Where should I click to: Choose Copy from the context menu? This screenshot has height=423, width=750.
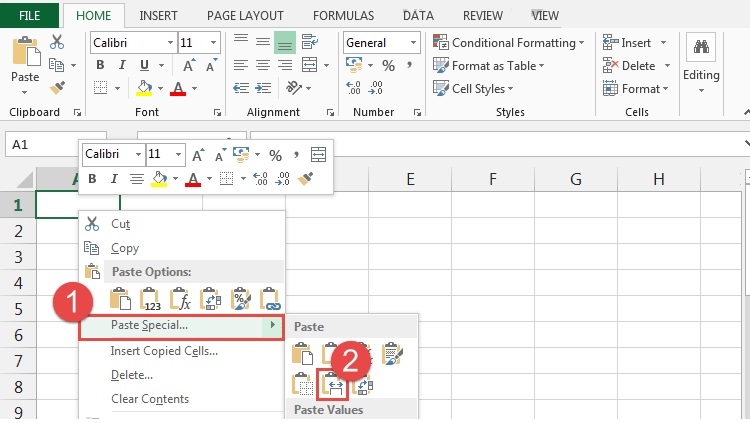tap(182, 248)
